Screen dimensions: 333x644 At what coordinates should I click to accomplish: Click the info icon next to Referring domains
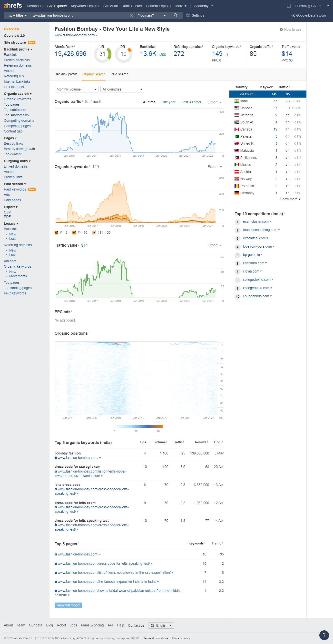click(x=203, y=46)
